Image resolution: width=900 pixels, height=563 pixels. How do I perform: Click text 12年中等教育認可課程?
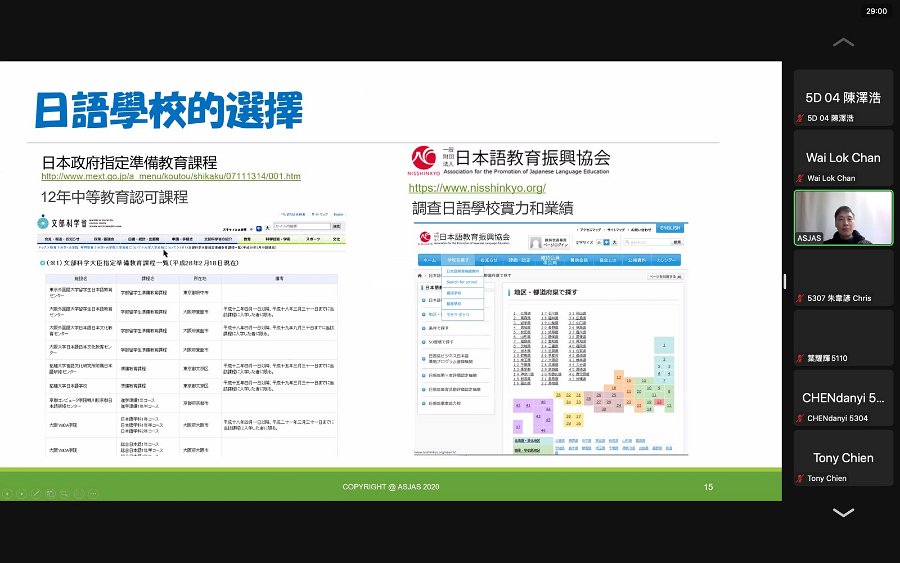(x=114, y=197)
